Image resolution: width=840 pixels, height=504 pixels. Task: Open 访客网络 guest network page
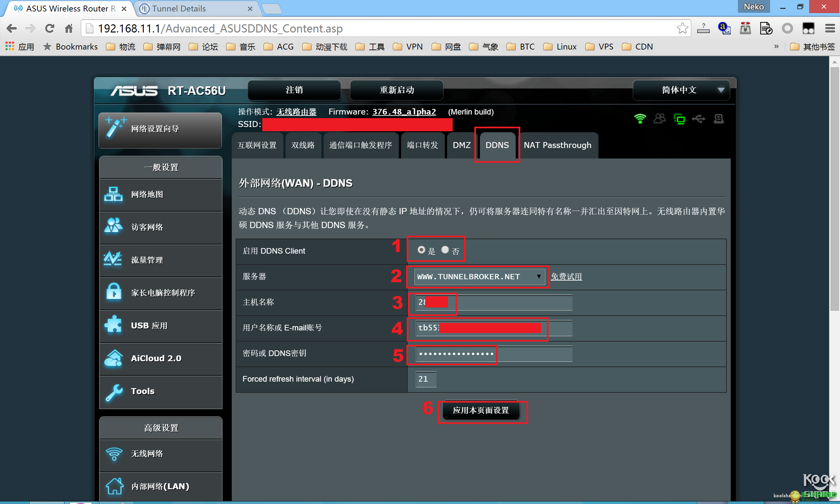pos(161,227)
